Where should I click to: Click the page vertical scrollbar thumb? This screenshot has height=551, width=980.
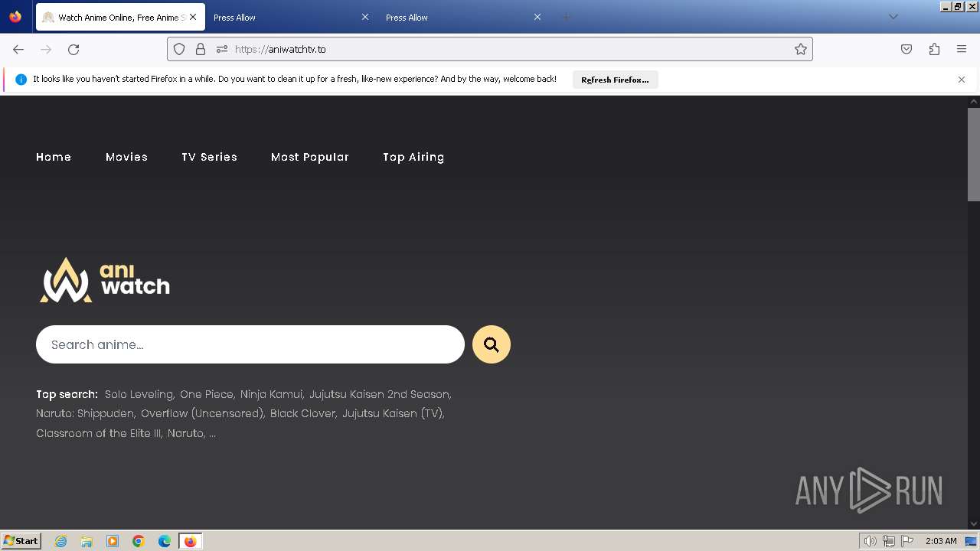(974, 153)
